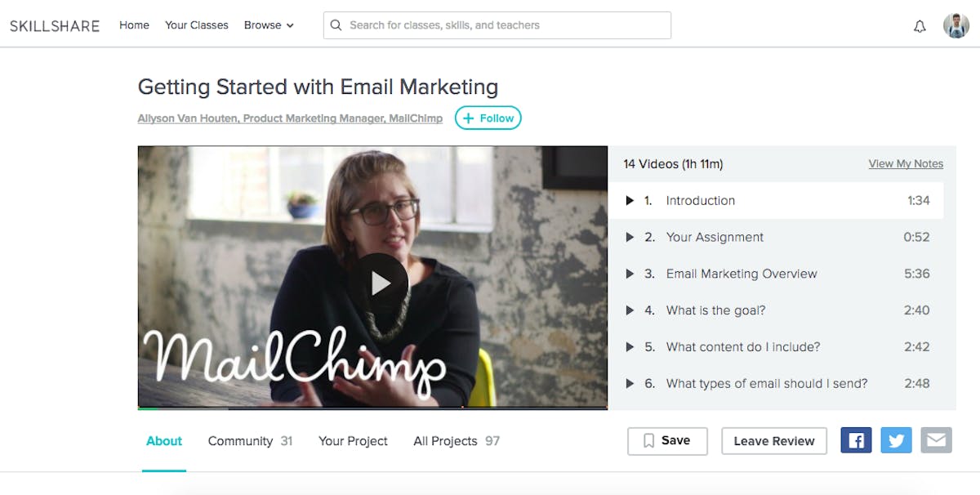Select the Email Marketing Overview lesson

[x=741, y=274]
